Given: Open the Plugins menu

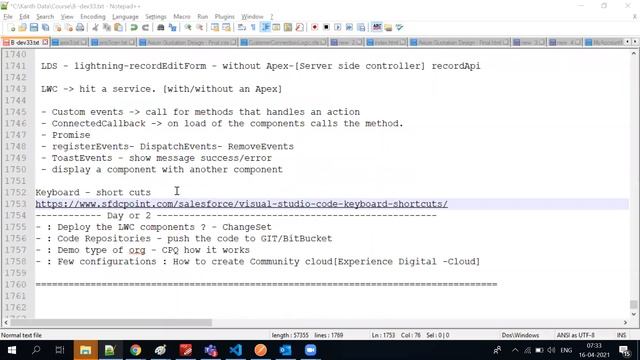Looking at the screenshot, I should (224, 17).
